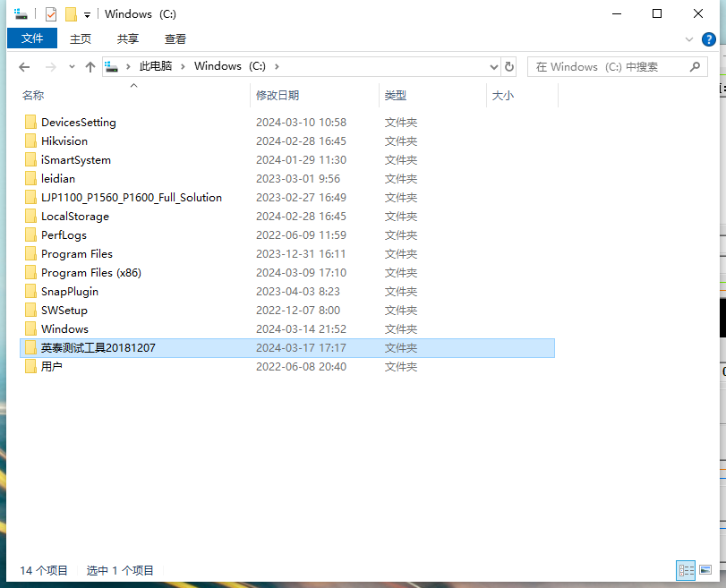Click the 用户 folder name
The width and height of the screenshot is (726, 588).
51,366
